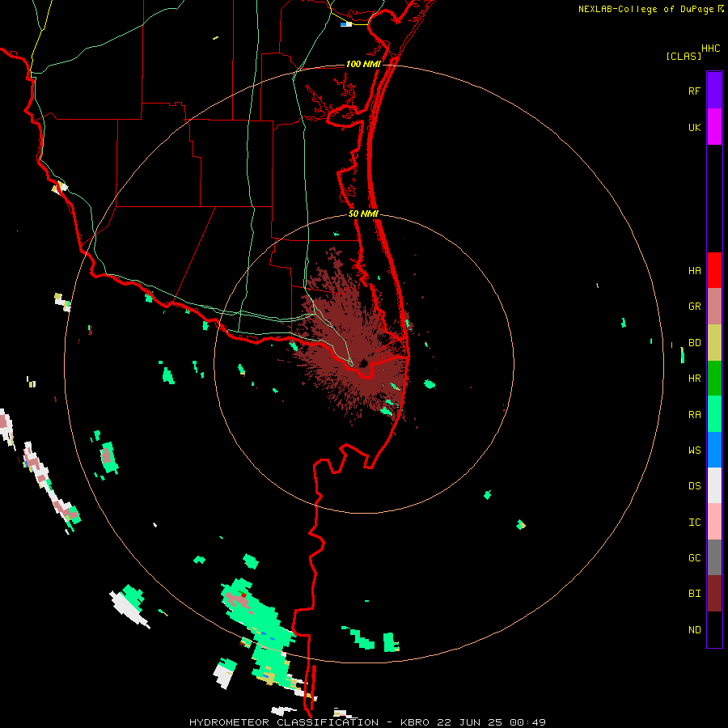Click the HA red legend swatch
The image size is (728, 728).
point(714,270)
